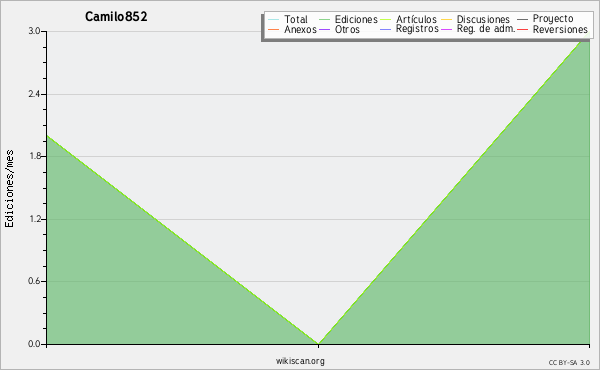Click the Total legend entry
The image size is (600, 370).
tap(288, 19)
